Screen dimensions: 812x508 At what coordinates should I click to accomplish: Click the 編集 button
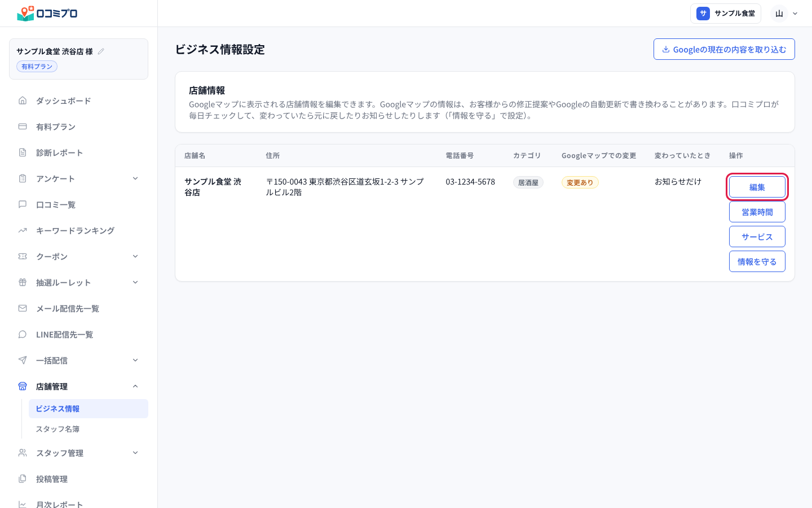click(x=757, y=187)
